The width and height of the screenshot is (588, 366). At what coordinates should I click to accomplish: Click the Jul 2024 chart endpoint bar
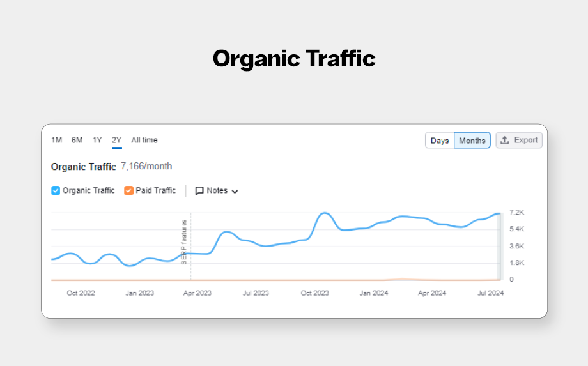500,246
